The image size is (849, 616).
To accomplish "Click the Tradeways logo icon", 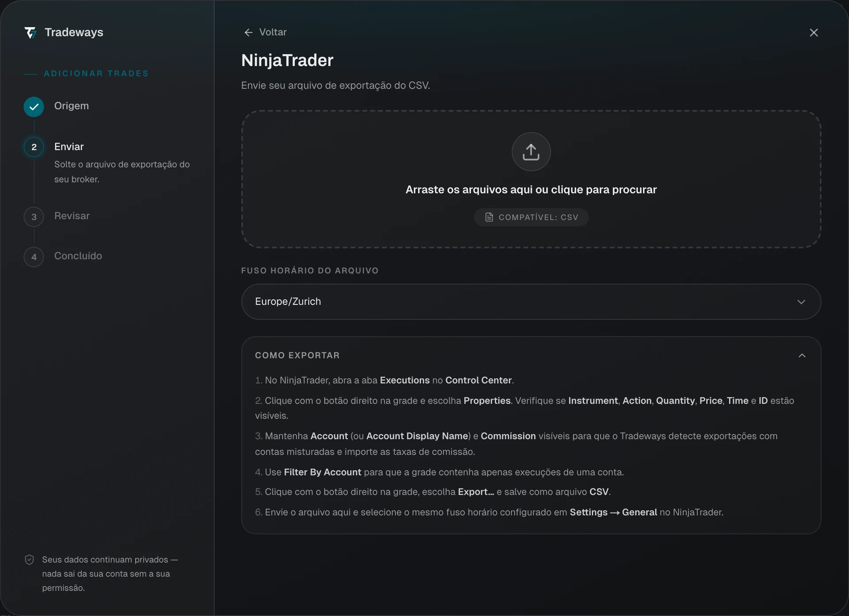I will tap(30, 33).
